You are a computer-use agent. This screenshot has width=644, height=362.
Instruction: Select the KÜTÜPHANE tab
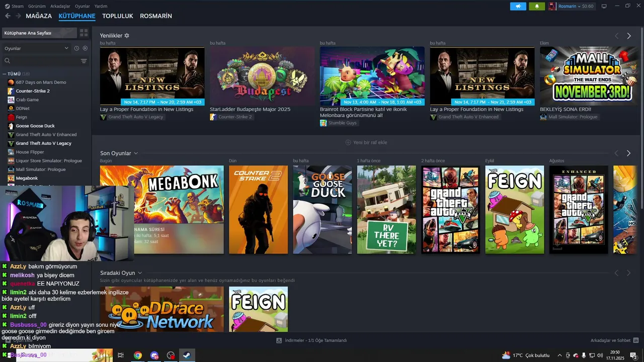pyautogui.click(x=77, y=16)
